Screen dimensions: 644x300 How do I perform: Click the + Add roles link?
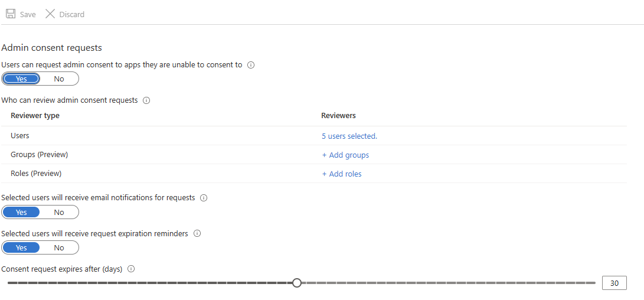[x=342, y=174]
